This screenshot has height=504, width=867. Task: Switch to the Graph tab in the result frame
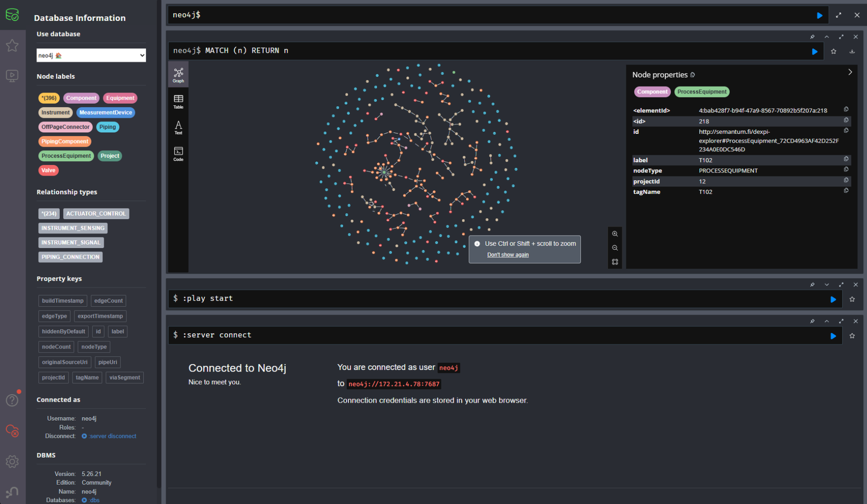[x=178, y=74]
